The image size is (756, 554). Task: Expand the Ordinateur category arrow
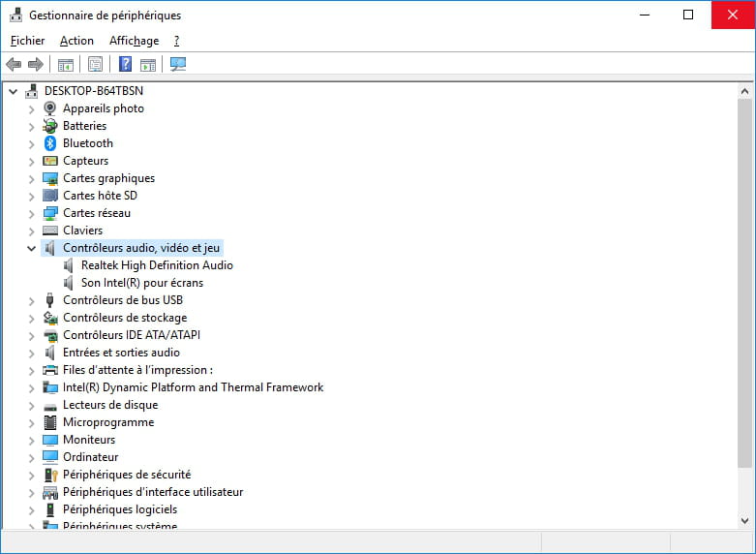(32, 458)
